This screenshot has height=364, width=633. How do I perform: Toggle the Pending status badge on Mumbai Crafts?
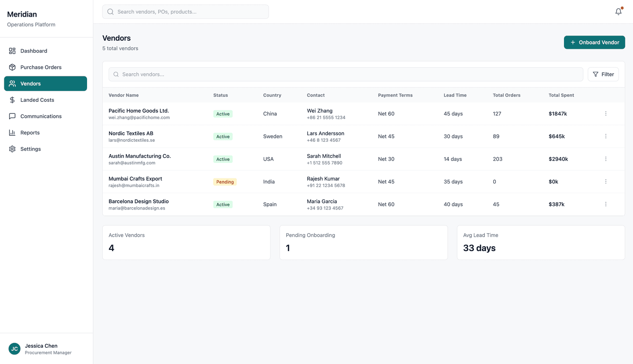(x=225, y=181)
